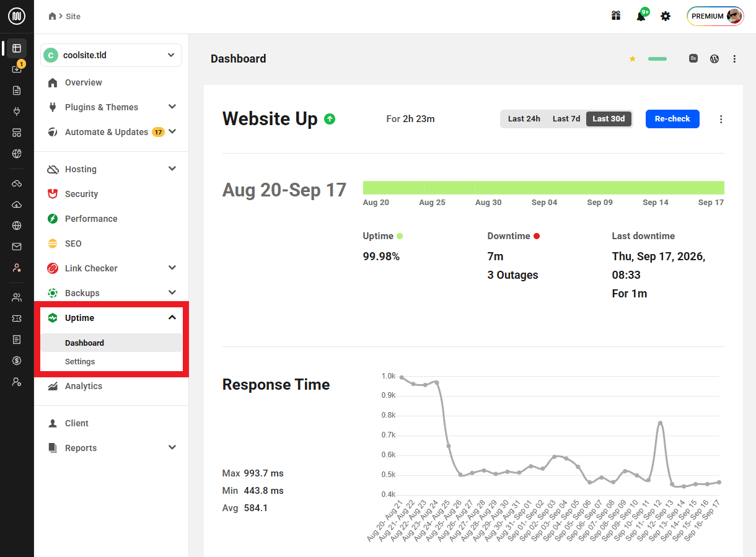Click the SEO yellow icon
The width and height of the screenshot is (756, 557).
tap(53, 243)
